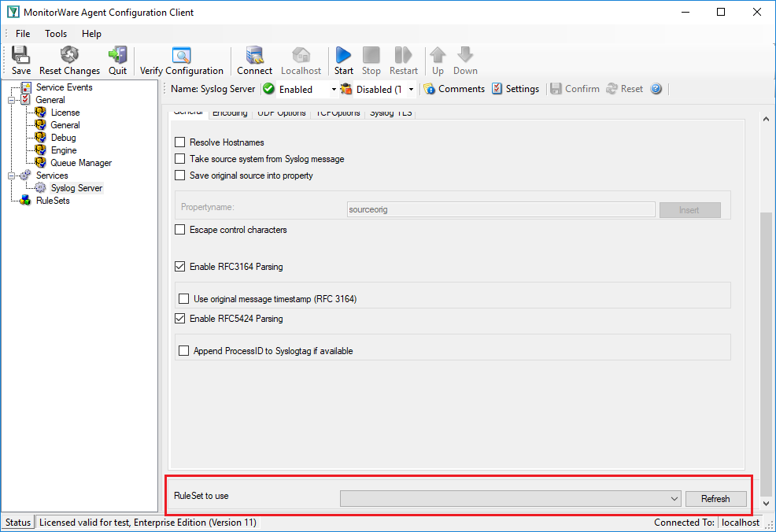Click the Refresh button
The width and height of the screenshot is (776, 532).
pyautogui.click(x=715, y=498)
